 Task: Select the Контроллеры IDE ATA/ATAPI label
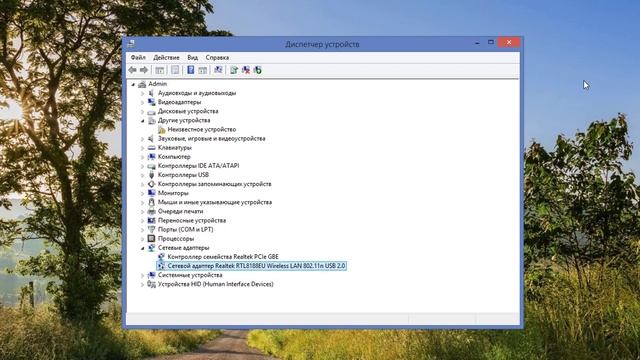pos(198,166)
